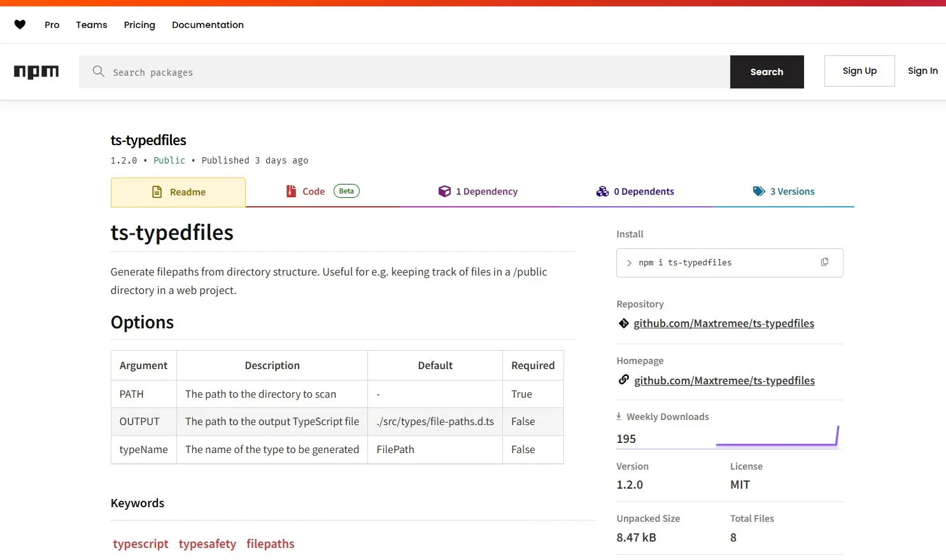The image size is (946, 560).
Task: Click the Sign In link
Action: coord(922,71)
